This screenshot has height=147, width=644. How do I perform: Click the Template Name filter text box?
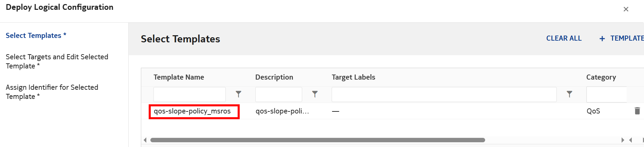tap(189, 94)
